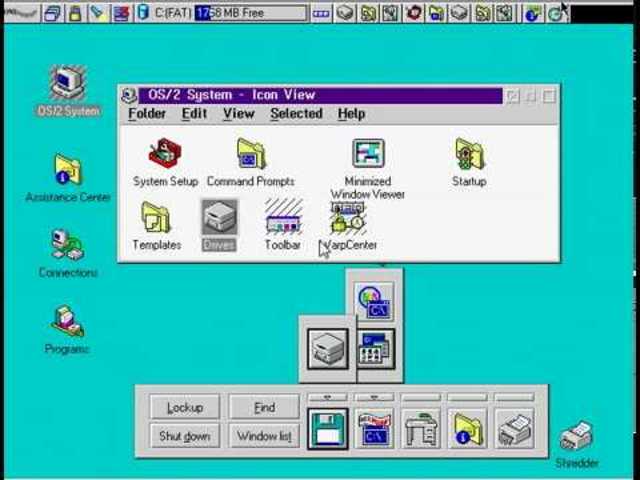This screenshot has height=480, width=640.
Task: Collapse the drawer above the floppy disk icon
Action: point(328,397)
